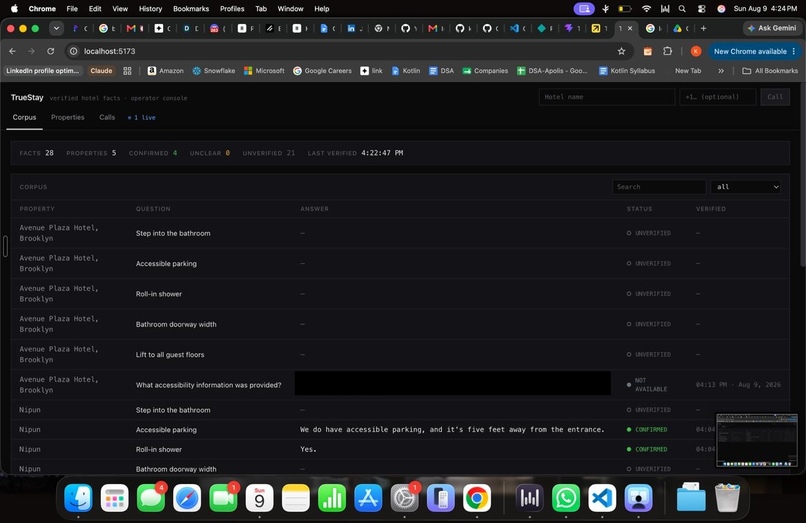Image resolution: width=806 pixels, height=523 pixels.
Task: Open new tab with plus icon
Action: click(703, 28)
